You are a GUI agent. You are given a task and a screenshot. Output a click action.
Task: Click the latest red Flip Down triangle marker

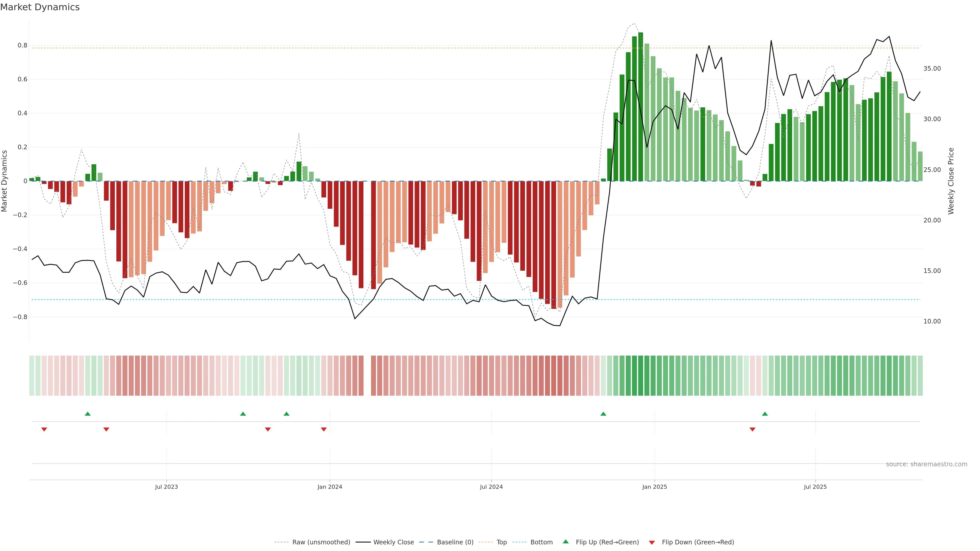pos(753,429)
